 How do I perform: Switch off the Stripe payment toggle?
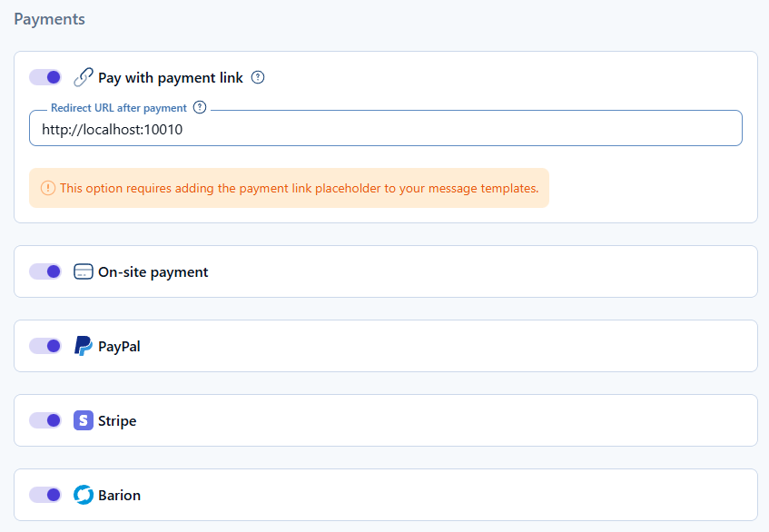pyautogui.click(x=45, y=420)
